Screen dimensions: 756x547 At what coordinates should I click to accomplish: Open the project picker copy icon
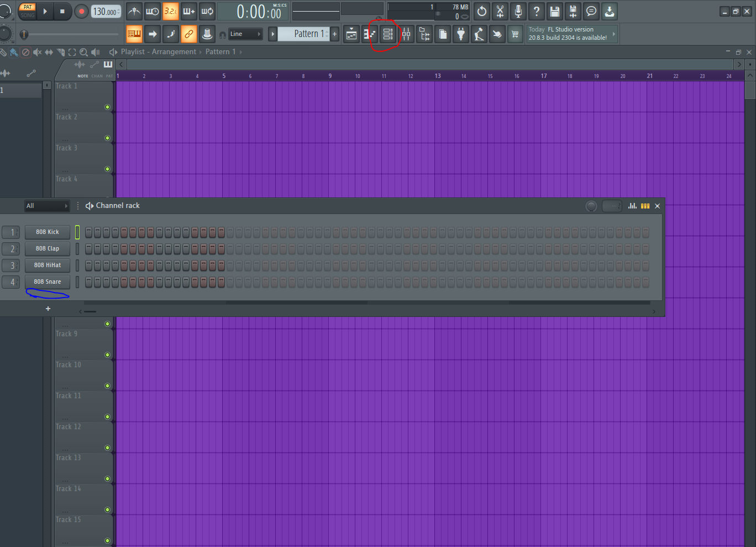pyautogui.click(x=443, y=34)
